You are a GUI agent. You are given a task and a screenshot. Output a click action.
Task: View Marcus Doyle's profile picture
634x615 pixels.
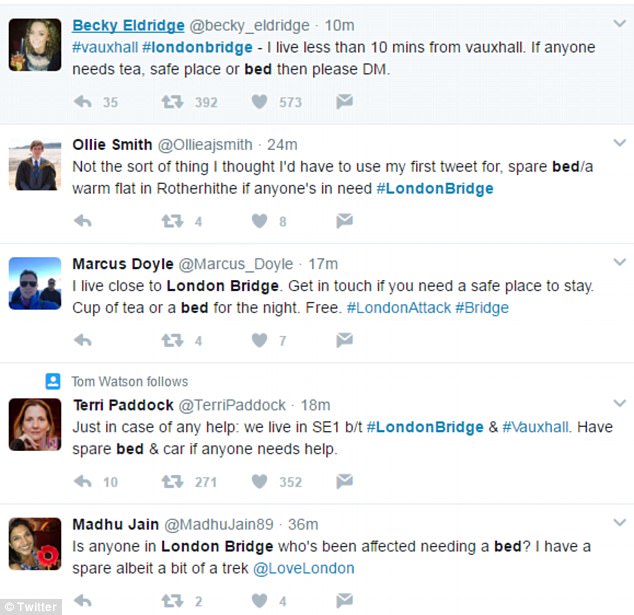pos(34,283)
